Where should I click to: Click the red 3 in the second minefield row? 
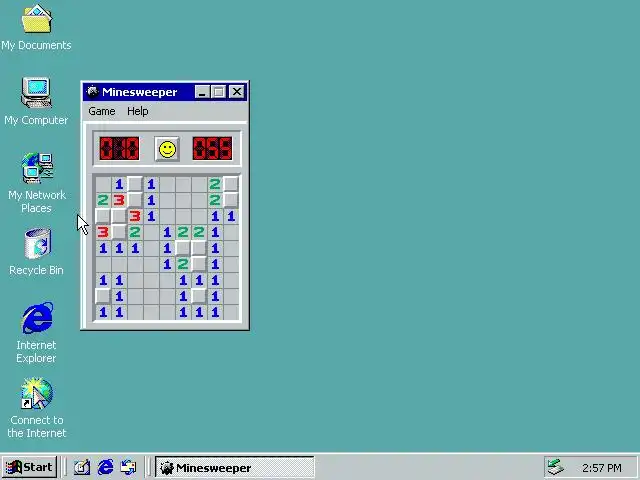click(x=119, y=200)
